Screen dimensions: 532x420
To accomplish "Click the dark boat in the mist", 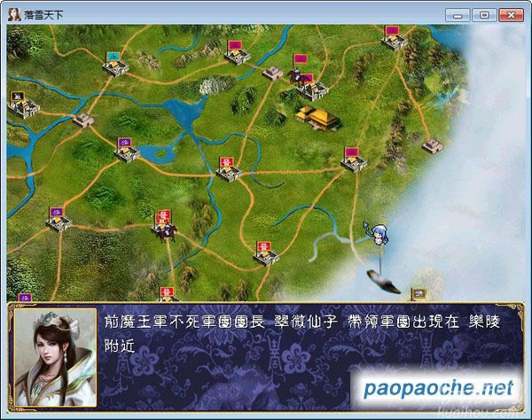I will pos(382,279).
